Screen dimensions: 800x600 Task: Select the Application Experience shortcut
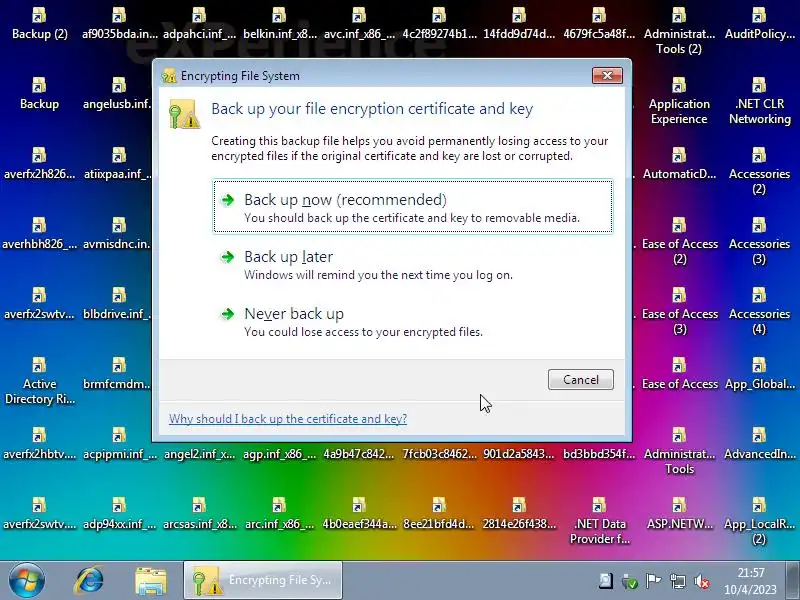coord(679,101)
